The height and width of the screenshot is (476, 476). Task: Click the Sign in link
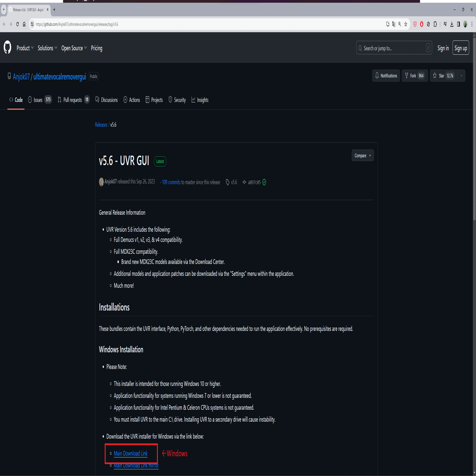(x=443, y=48)
